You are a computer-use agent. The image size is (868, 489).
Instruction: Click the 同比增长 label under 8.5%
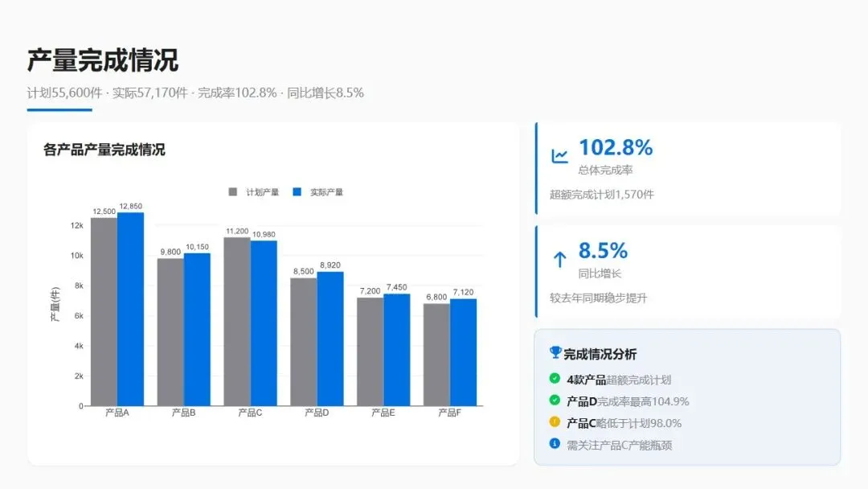point(600,273)
